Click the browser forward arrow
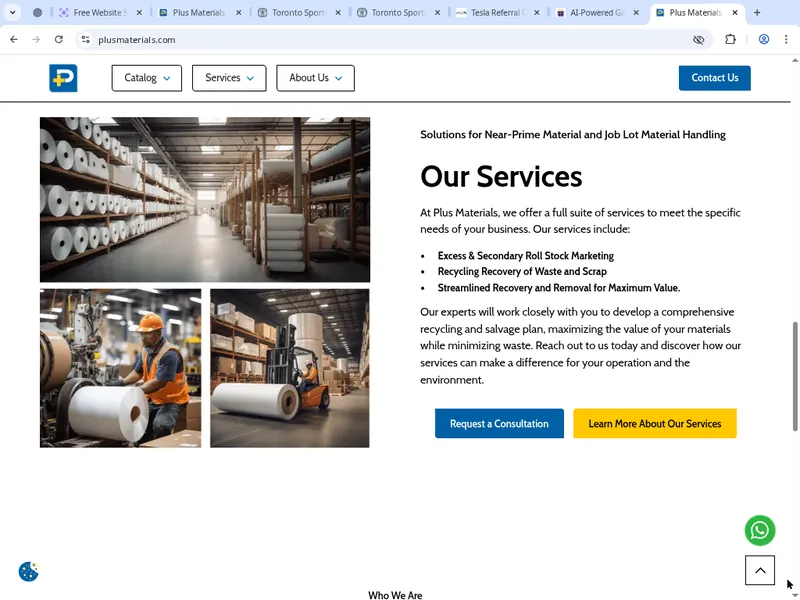Viewport: 800px width, 600px height. [36, 39]
